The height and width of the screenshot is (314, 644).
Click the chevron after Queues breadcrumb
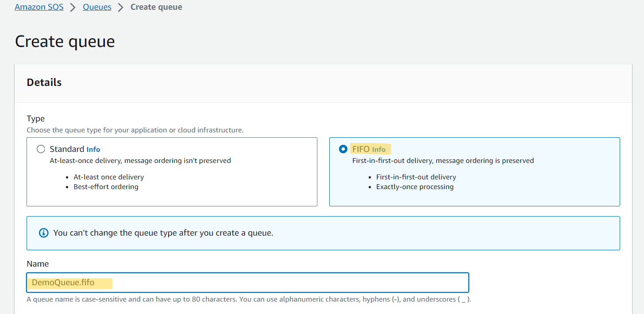click(x=120, y=8)
